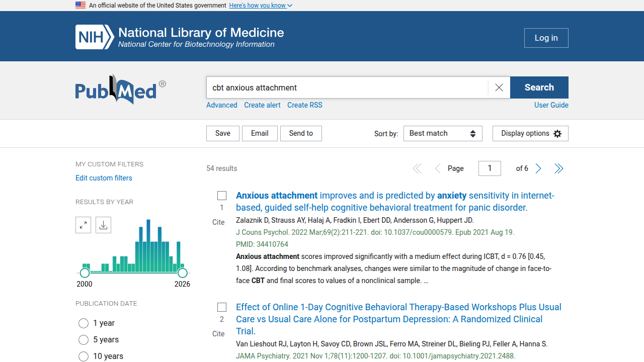
Task: Cite the second result article
Action: [218, 334]
